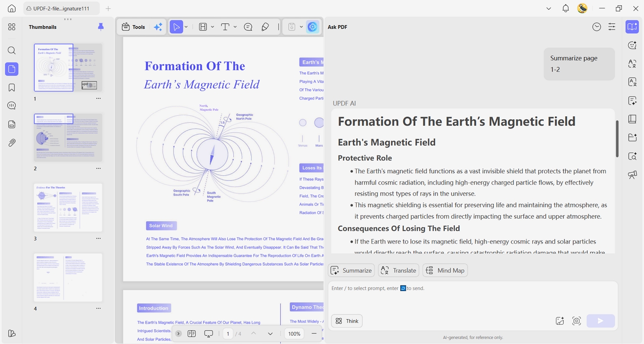Open the document search icon in right sidebar
This screenshot has height=344, width=644.
click(x=632, y=156)
